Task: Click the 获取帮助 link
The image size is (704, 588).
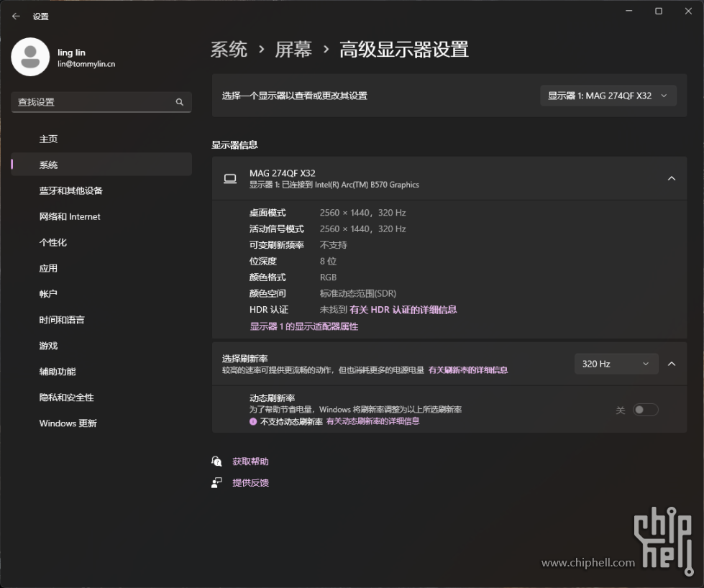Action: [x=250, y=461]
